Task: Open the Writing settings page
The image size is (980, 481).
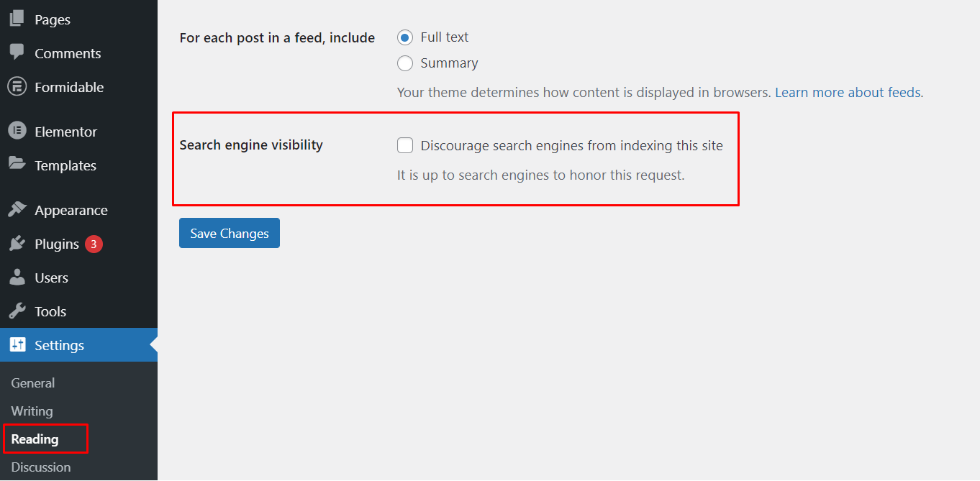Action: [x=32, y=411]
